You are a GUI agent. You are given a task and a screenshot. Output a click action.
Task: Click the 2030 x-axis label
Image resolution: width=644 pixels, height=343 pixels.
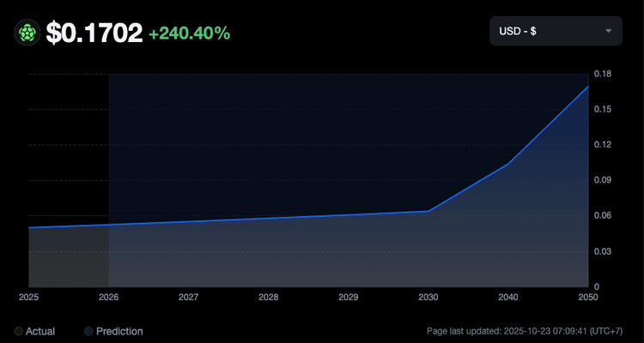point(428,297)
